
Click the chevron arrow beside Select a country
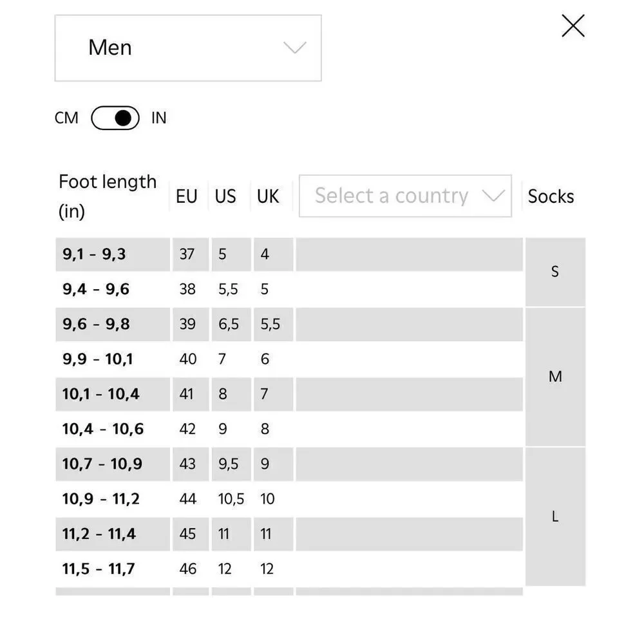click(493, 196)
